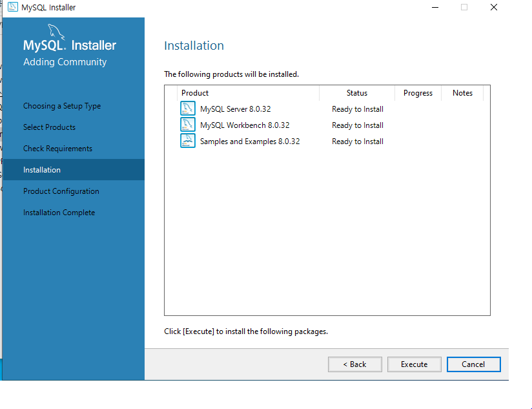Click the MySQL Workbench 8.0.32 product icon
Image resolution: width=532 pixels, height=409 pixels.
188,125
